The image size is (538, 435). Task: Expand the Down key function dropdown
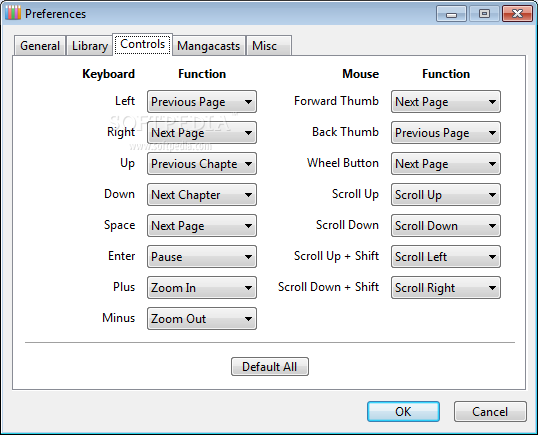point(202,195)
